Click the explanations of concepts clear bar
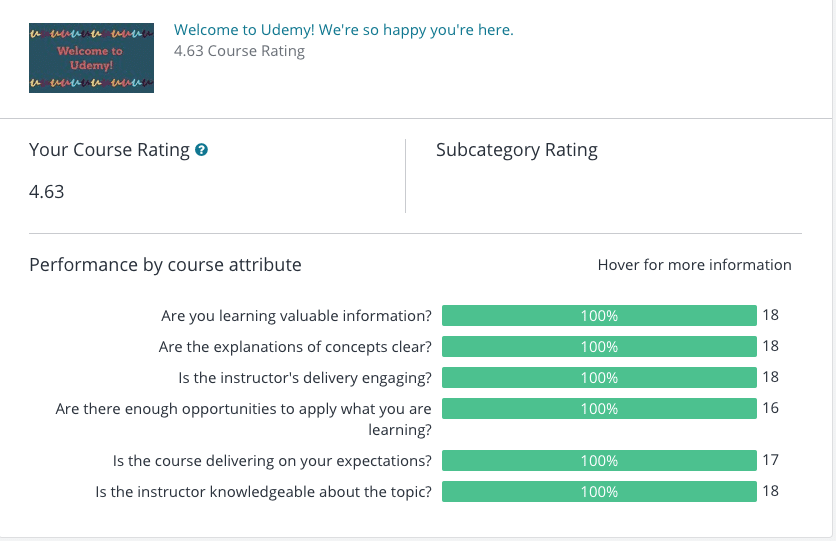The width and height of the screenshot is (836, 541). pos(599,346)
